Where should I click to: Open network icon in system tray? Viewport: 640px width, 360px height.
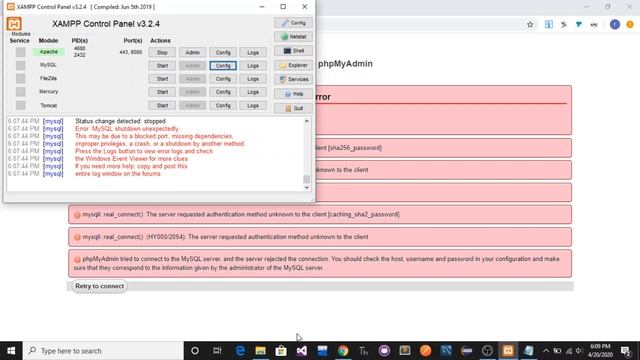(569, 351)
